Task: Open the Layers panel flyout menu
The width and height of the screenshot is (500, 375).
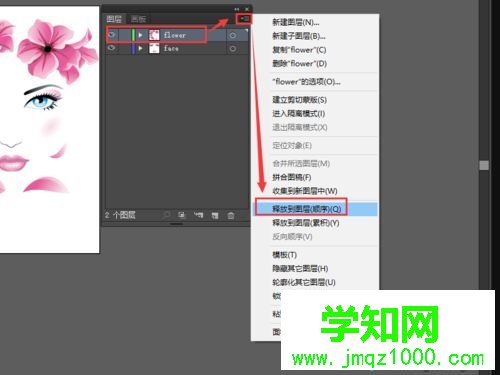Action: (x=244, y=19)
